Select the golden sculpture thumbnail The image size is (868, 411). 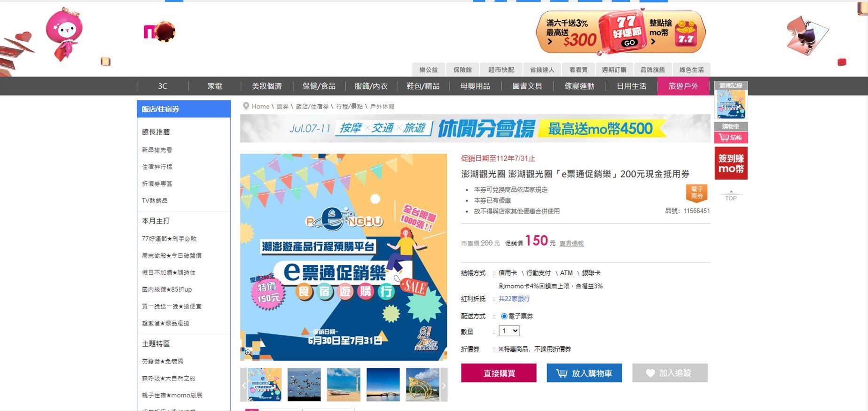click(422, 385)
